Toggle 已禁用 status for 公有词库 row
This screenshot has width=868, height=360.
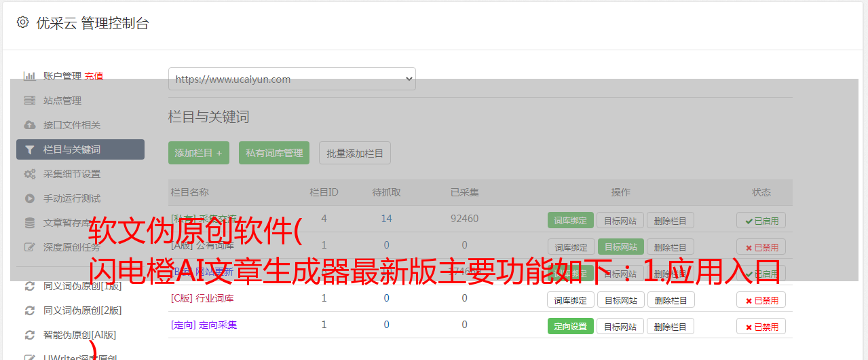pos(761,247)
